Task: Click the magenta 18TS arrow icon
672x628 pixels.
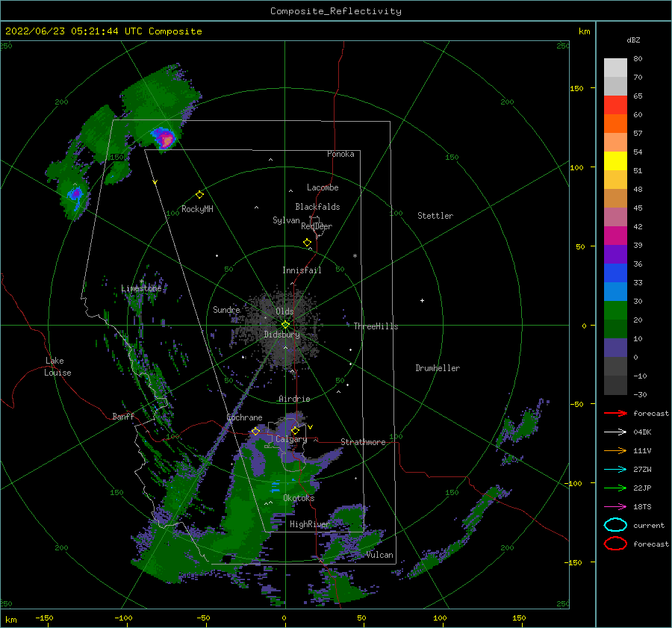Action: pyautogui.click(x=615, y=507)
